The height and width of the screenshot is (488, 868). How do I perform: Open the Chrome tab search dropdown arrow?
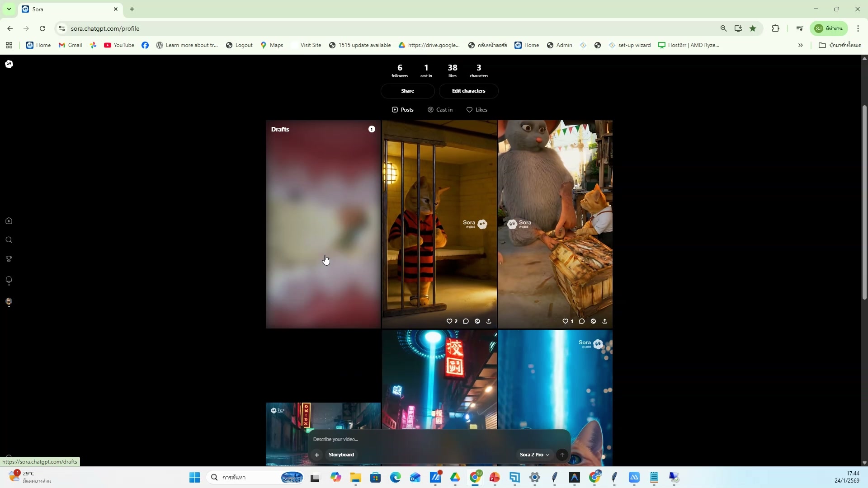[x=9, y=9]
